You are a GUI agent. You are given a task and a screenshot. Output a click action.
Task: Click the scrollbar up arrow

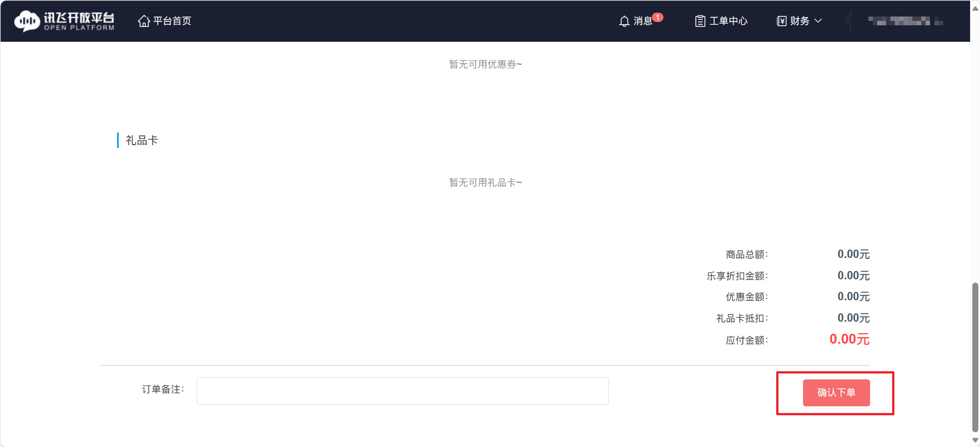975,8
